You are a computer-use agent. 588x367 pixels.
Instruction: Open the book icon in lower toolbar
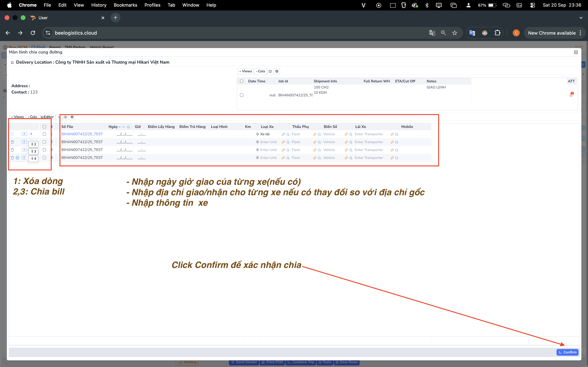(x=65, y=117)
